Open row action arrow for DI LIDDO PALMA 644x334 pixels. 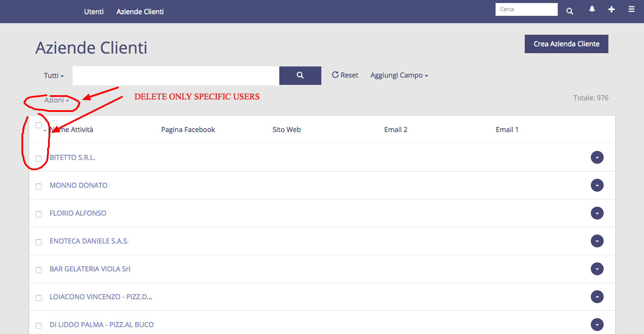tap(597, 325)
